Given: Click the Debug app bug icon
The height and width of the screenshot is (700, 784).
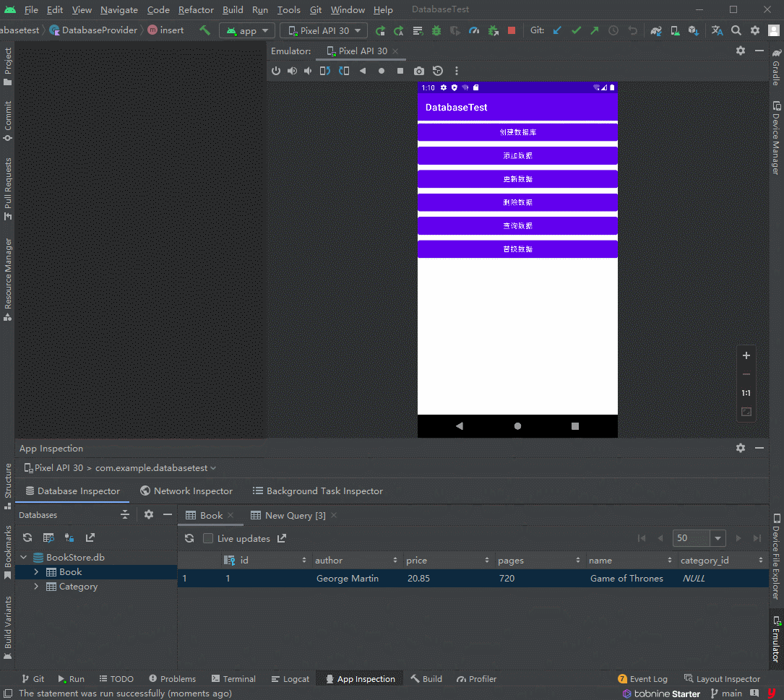Looking at the screenshot, I should coord(436,30).
